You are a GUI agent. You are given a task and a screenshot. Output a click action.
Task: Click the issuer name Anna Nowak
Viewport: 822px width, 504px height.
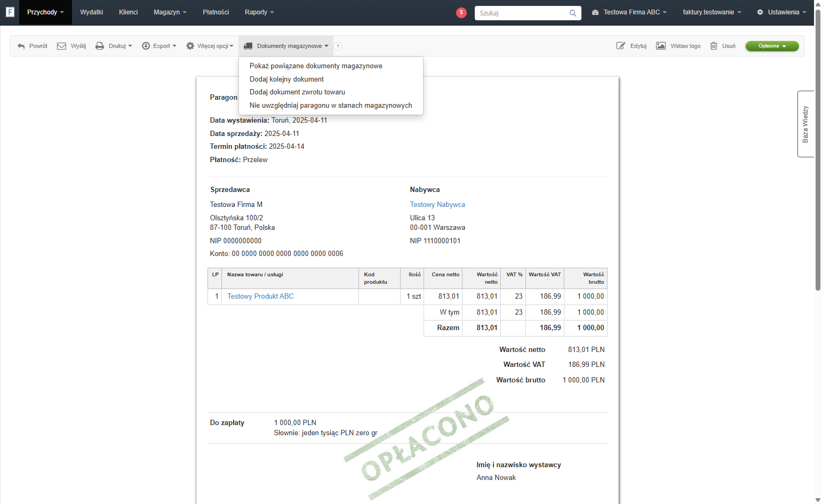(496, 478)
